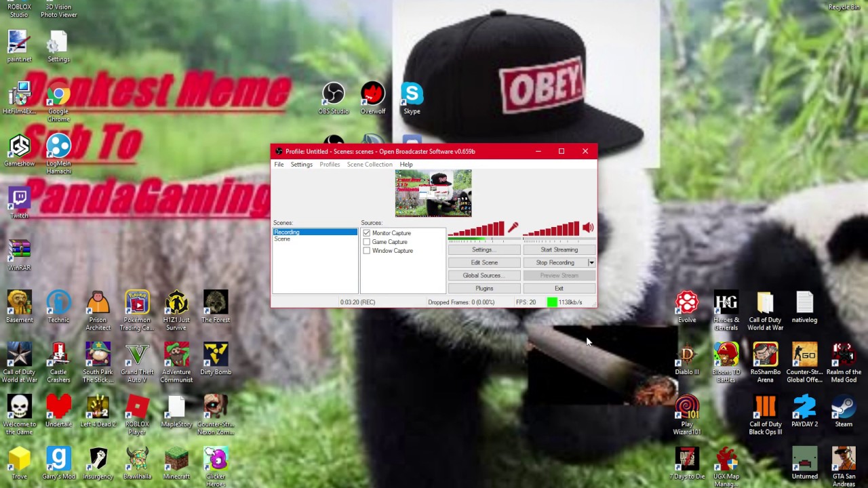Screen dimensions: 868x488
Task: Mute the microphone icon in OBS
Action: 513,228
